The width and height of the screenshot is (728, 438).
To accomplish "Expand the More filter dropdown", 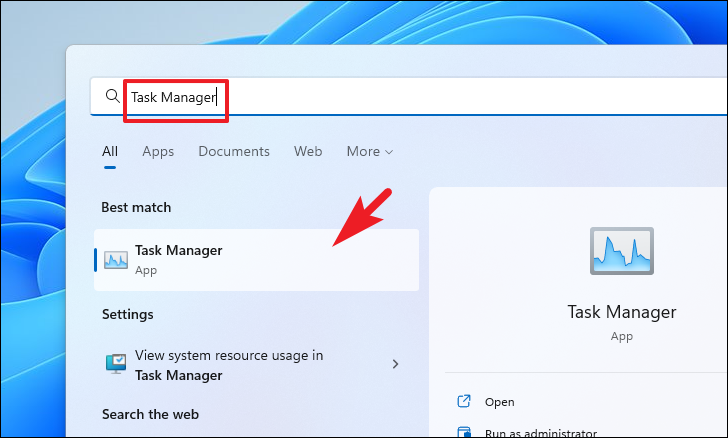I will (x=370, y=151).
